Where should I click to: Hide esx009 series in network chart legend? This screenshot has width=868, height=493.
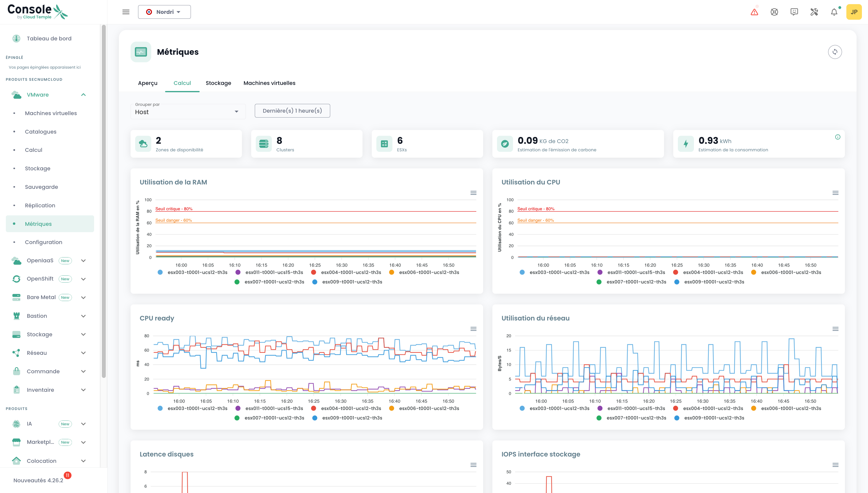coord(714,418)
